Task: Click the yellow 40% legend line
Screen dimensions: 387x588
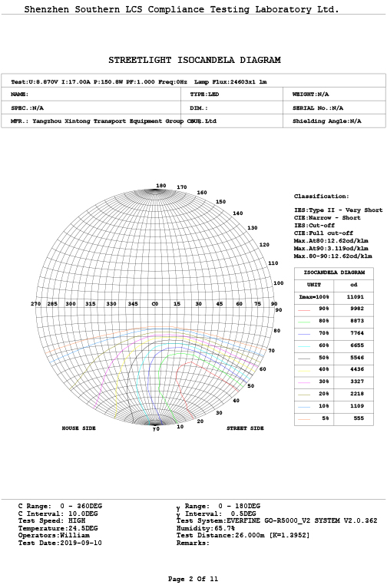Action: point(304,371)
